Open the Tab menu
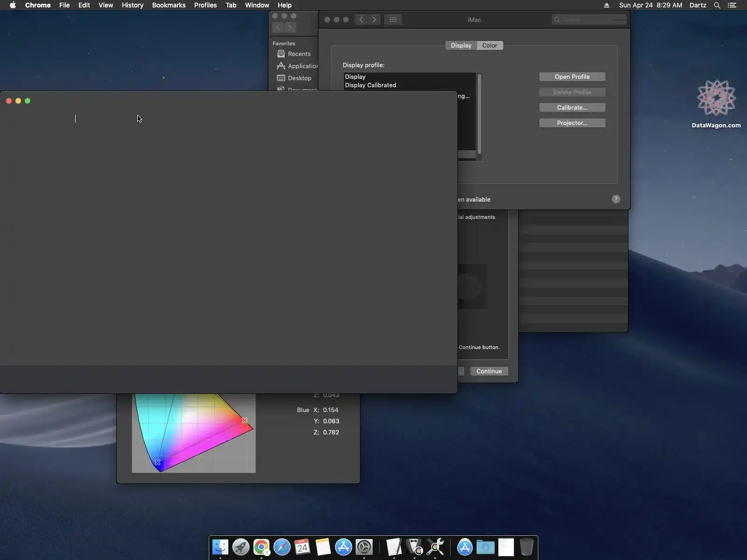747x560 pixels. pyautogui.click(x=231, y=5)
